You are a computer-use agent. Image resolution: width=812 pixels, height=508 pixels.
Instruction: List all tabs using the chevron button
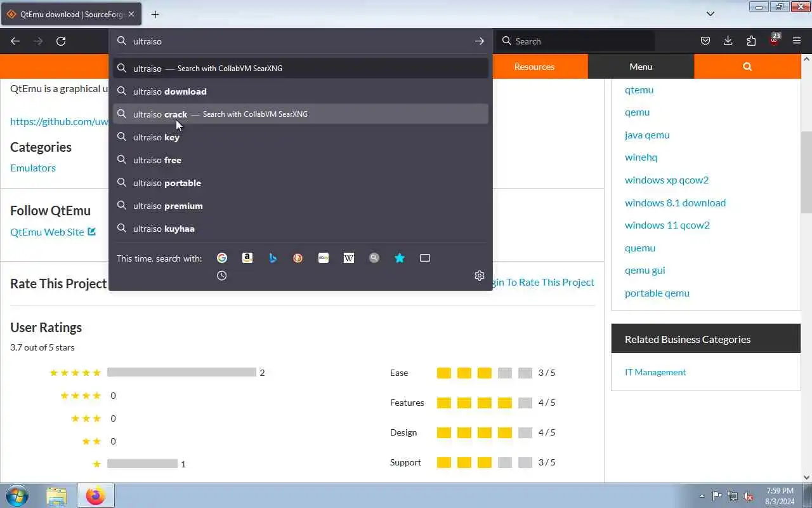click(710, 14)
